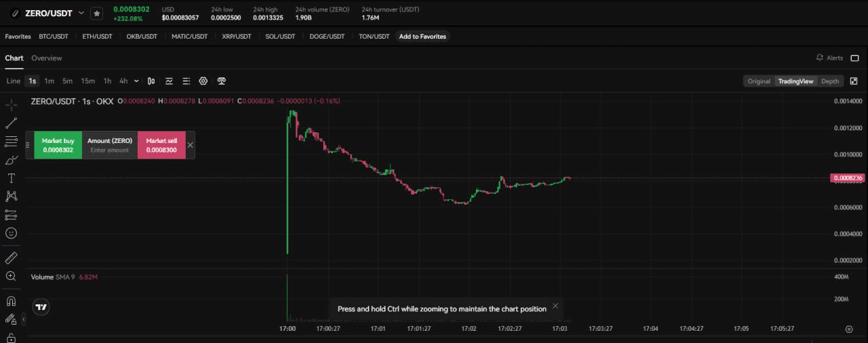This screenshot has width=868, height=343.
Task: Collapse the drawing toolbar with arrow
Action: click(24, 319)
